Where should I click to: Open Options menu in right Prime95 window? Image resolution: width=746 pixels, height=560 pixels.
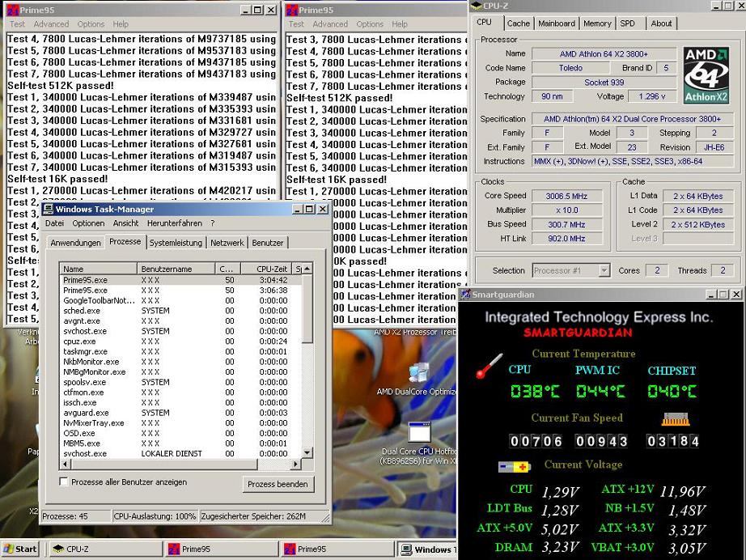pos(370,23)
